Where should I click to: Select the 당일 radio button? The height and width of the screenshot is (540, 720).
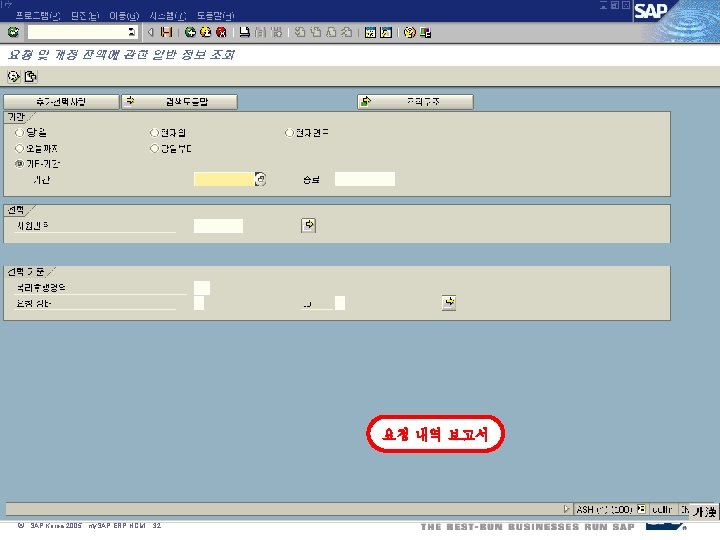pos(19,133)
